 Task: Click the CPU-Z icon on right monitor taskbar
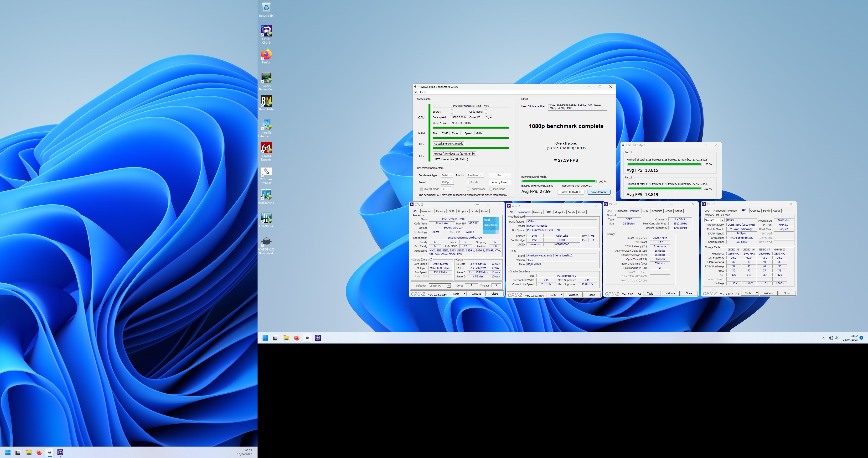318,338
